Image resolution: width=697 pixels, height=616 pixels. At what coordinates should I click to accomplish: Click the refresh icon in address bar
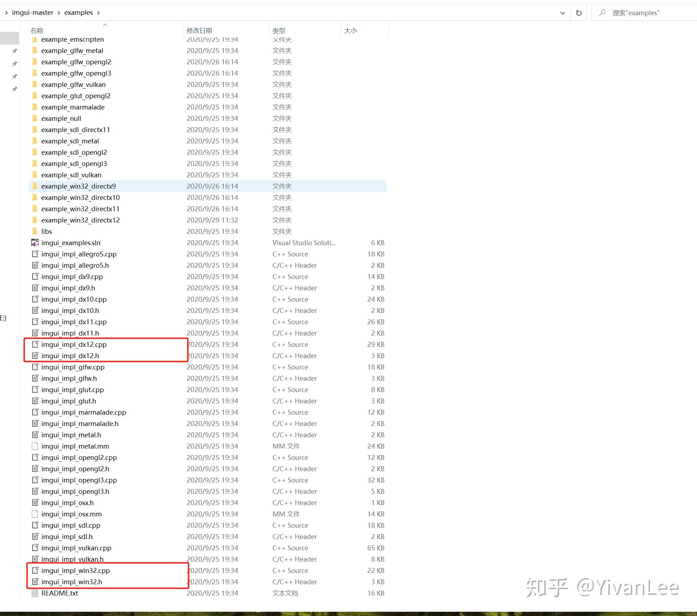(579, 13)
